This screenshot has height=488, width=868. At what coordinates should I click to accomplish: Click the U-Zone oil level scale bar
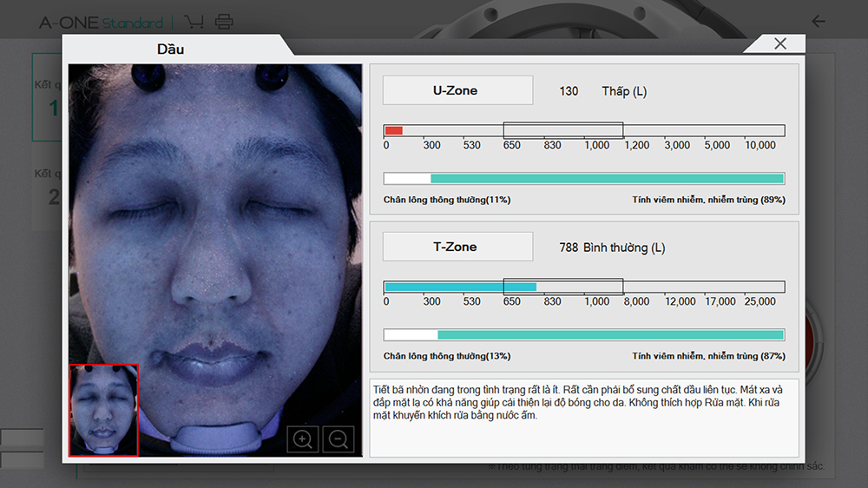tap(584, 130)
